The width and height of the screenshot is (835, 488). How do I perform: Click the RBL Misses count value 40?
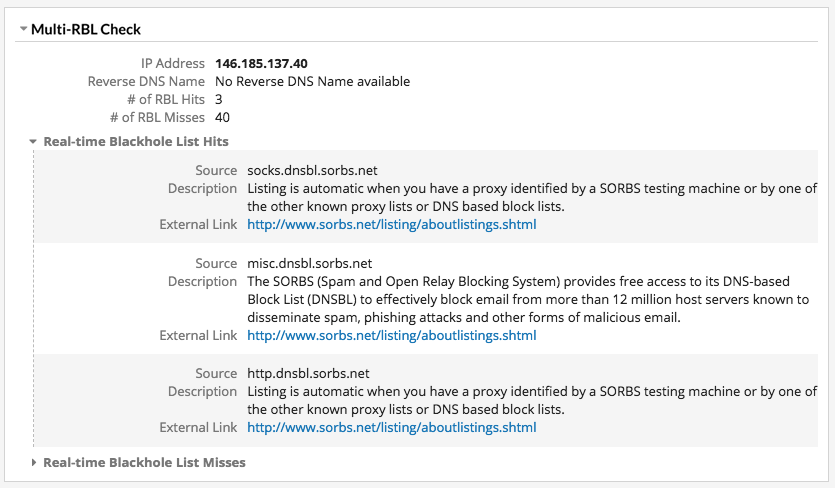222,118
